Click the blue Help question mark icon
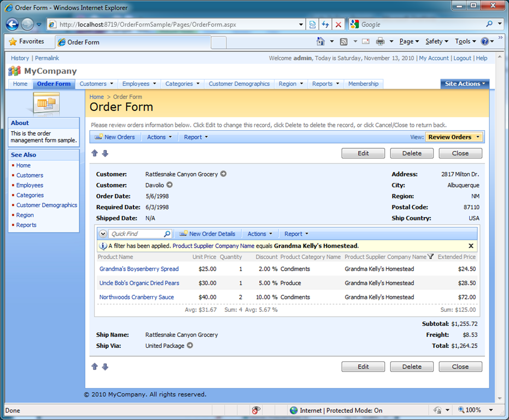This screenshot has width=509, height=420. tap(485, 41)
